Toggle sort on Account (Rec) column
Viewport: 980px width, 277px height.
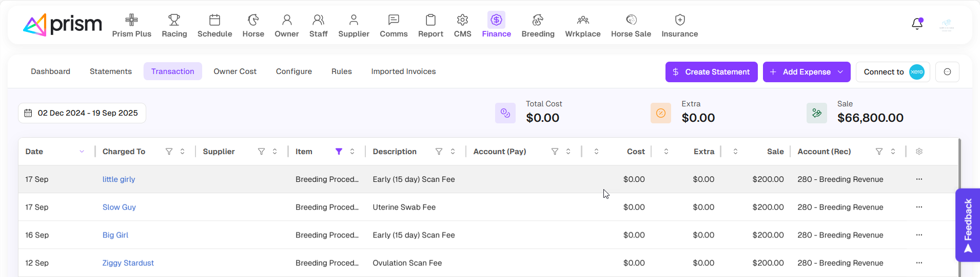coord(893,152)
